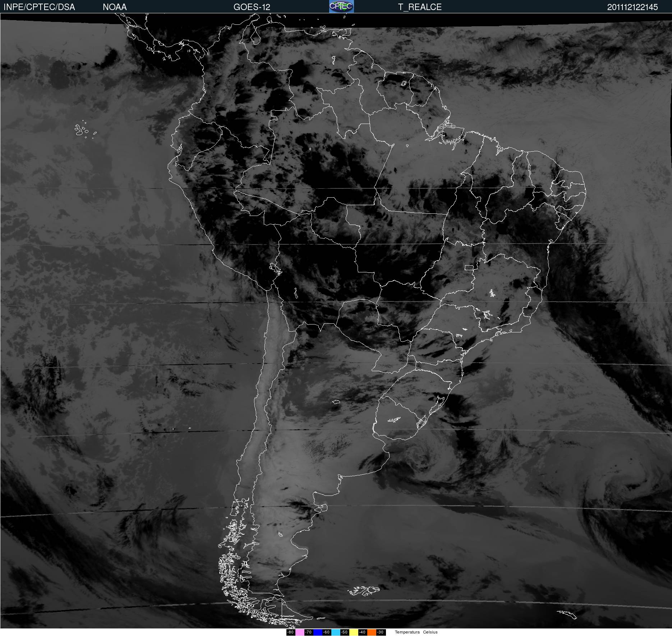672x636 pixels.
Task: Click the Temperatura legend label
Action: pos(407,632)
